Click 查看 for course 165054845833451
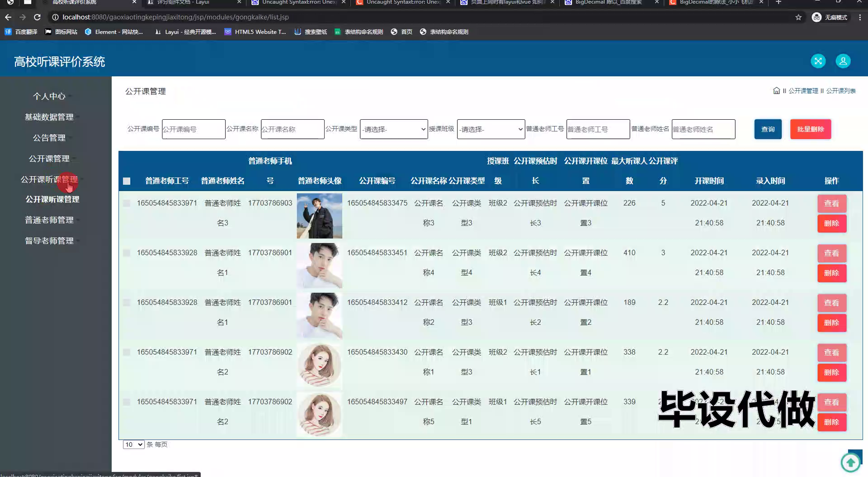Screen dimensions: 868x477 point(832,253)
